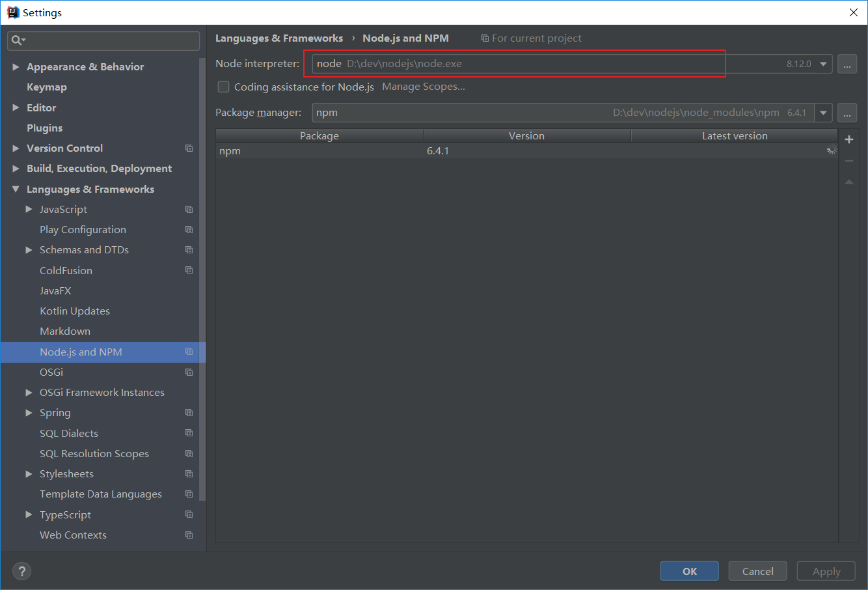
Task: Expand the Spring tree node
Action: [29, 413]
